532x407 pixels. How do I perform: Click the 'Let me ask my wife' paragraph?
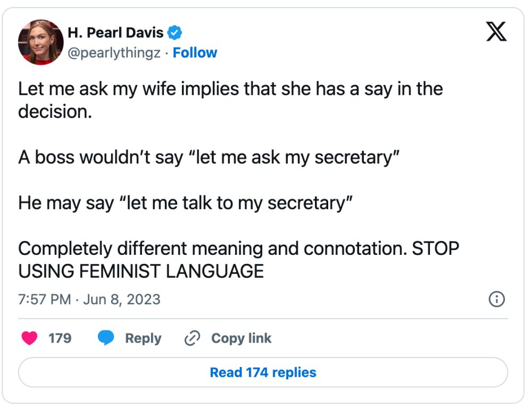pos(230,100)
